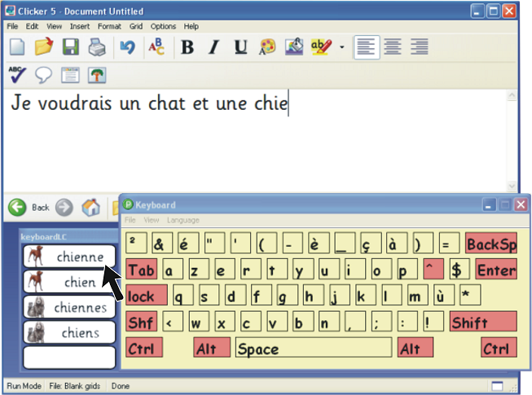The width and height of the screenshot is (532, 395).
Task: Click the status bar window icon
Action: point(498,386)
